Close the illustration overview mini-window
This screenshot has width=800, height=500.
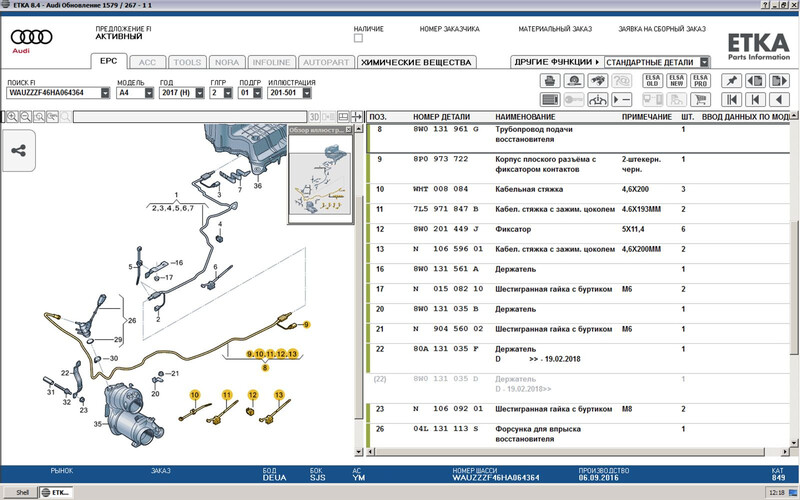(348, 130)
